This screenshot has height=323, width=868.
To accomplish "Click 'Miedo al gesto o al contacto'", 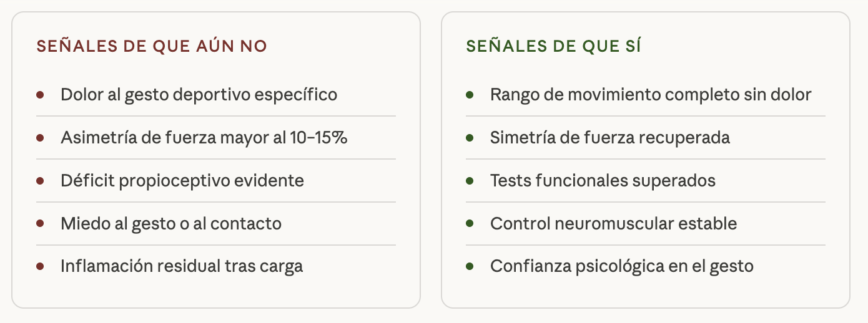I will [x=170, y=223].
